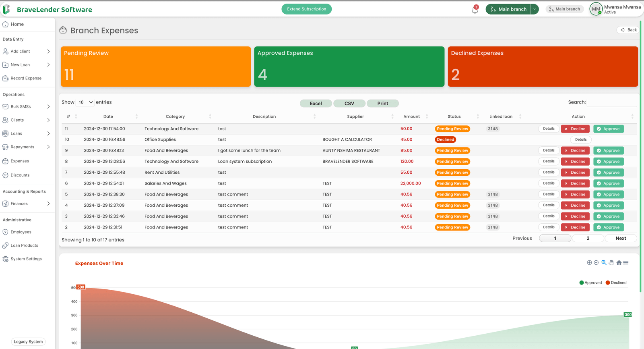Go to System Settings in sidebar
644x349 pixels.
[x=26, y=259]
